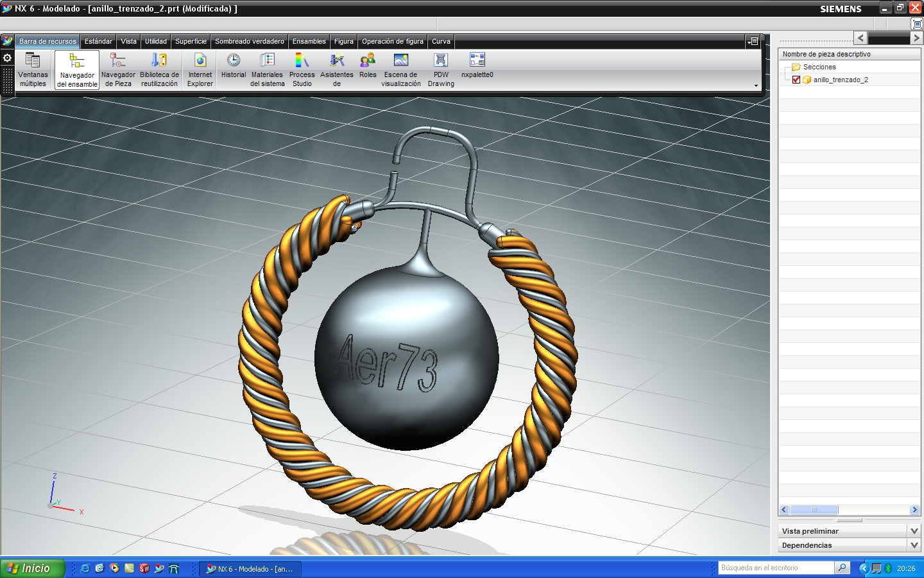Open Ventanas múltiples tool
The width and height of the screenshot is (924, 578).
33,70
